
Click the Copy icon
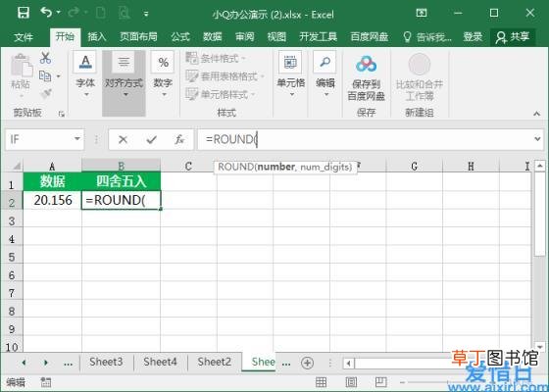coord(45,75)
